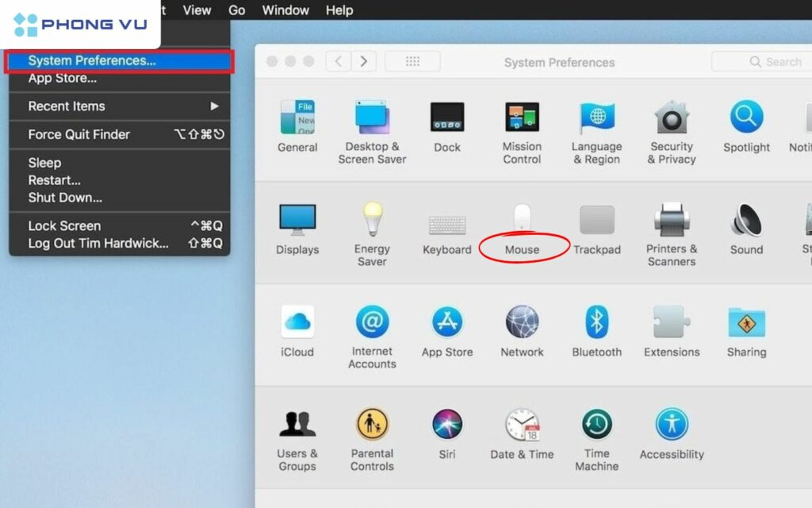Screen dimensions: 812x508
Task: Choose Force Quit Finder
Action: [x=79, y=134]
